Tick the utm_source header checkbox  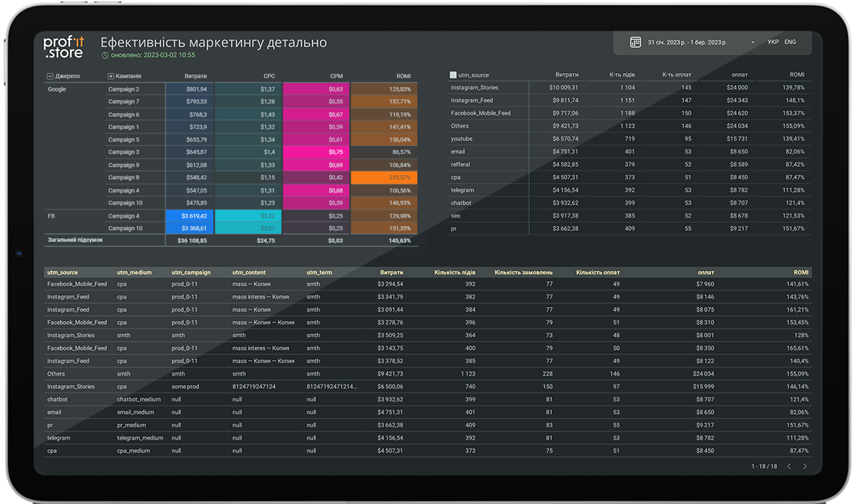[453, 75]
